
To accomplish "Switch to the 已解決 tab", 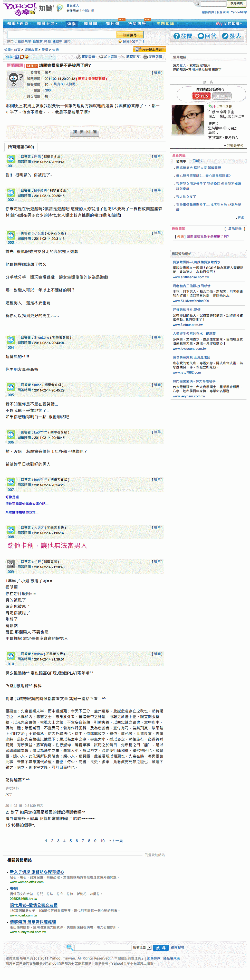I will click(197, 161).
